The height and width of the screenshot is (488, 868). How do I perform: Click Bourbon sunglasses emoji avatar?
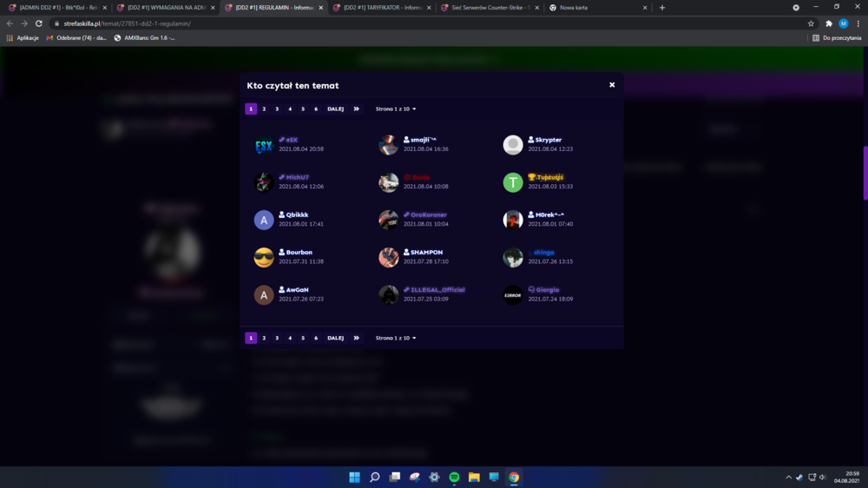(x=264, y=258)
